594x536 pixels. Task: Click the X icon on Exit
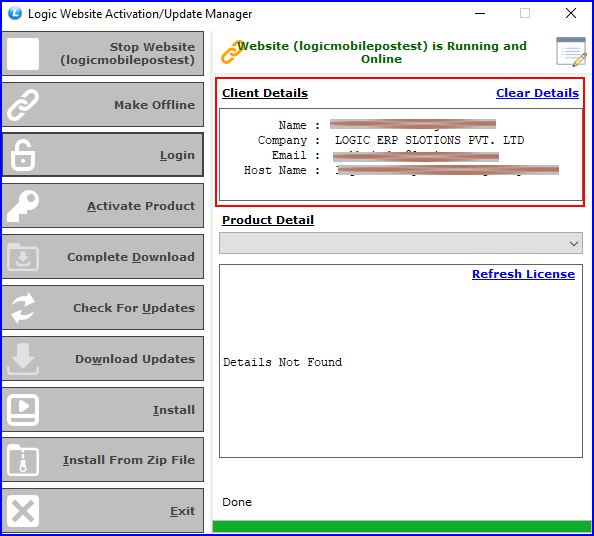point(23,511)
